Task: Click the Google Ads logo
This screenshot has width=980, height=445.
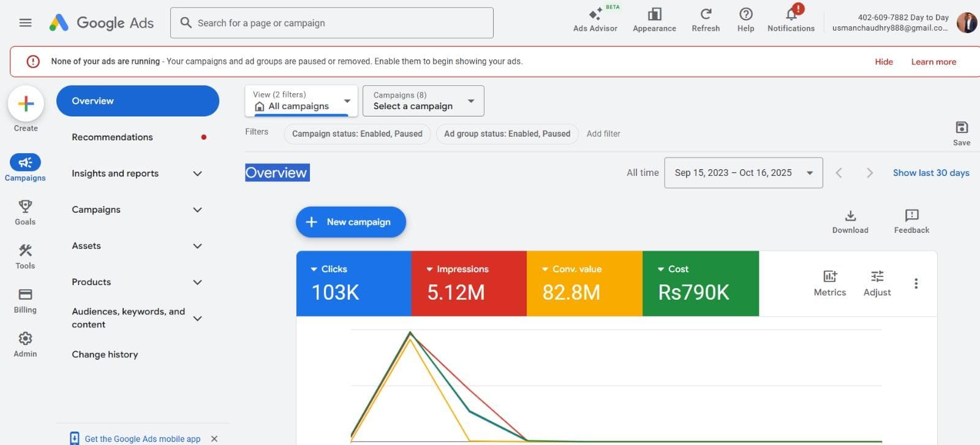Action: [102, 23]
